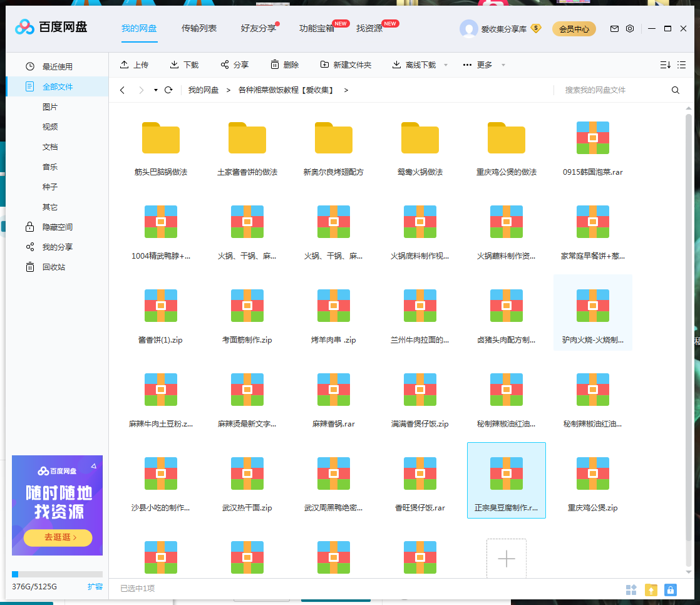The height and width of the screenshot is (605, 700).
Task: Click the sort order icon above the file list
Action: [x=664, y=65]
